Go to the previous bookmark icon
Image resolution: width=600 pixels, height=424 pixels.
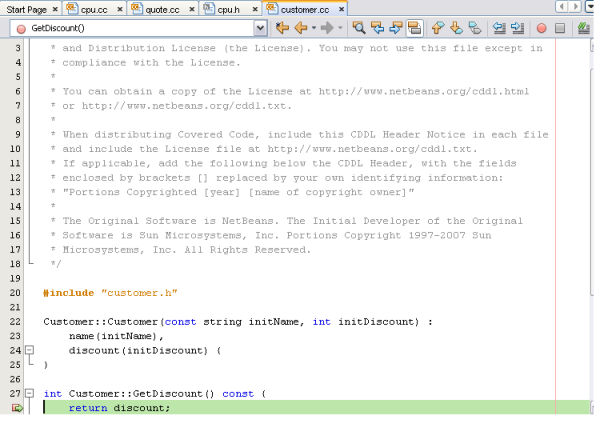(438, 28)
